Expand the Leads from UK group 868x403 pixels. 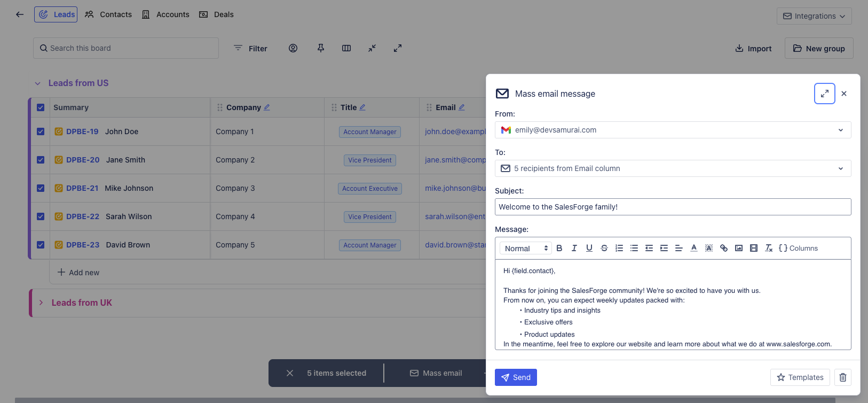click(41, 303)
